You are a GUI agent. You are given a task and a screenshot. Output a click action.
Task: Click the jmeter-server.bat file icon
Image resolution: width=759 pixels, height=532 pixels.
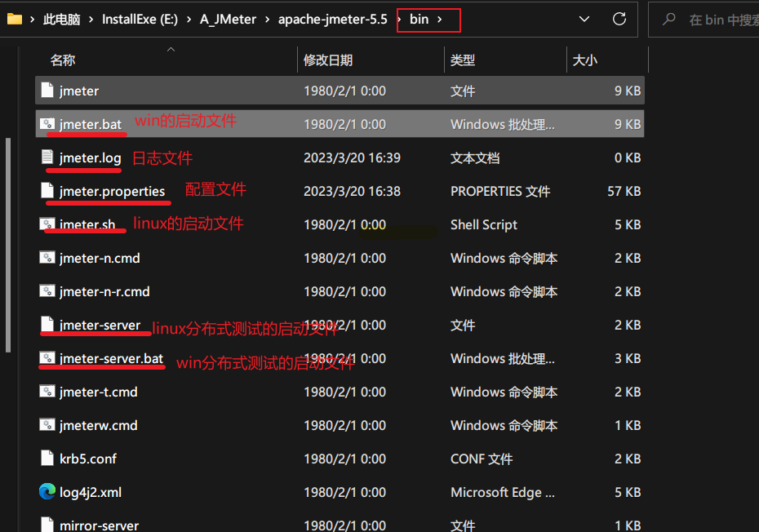tap(47, 358)
